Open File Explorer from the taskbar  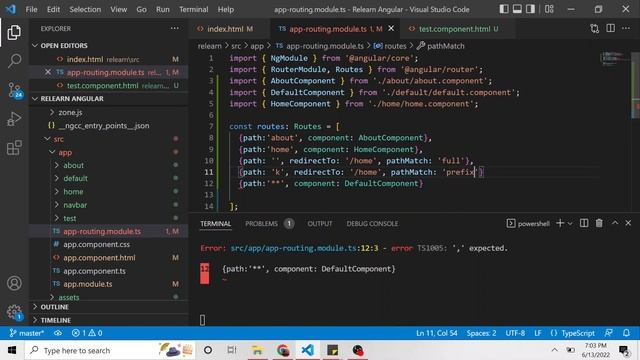tap(258, 350)
